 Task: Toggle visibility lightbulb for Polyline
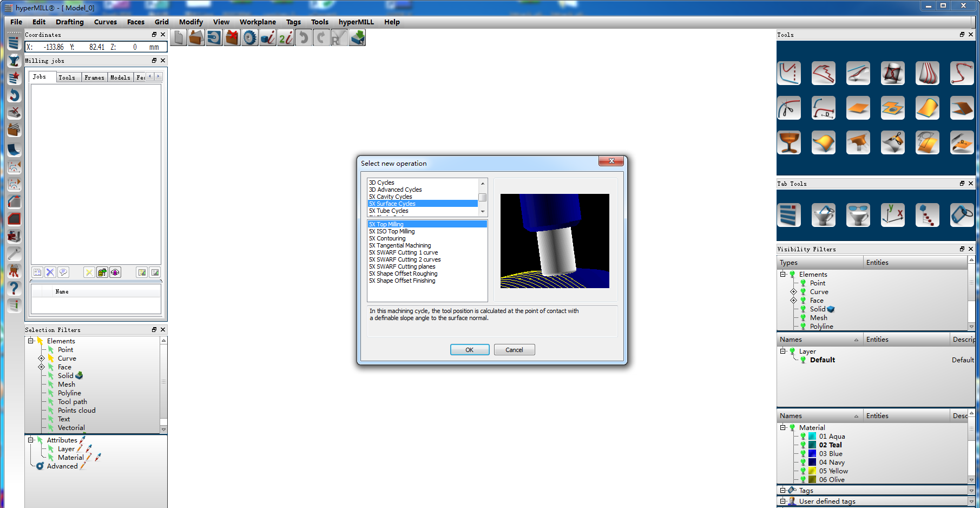803,327
